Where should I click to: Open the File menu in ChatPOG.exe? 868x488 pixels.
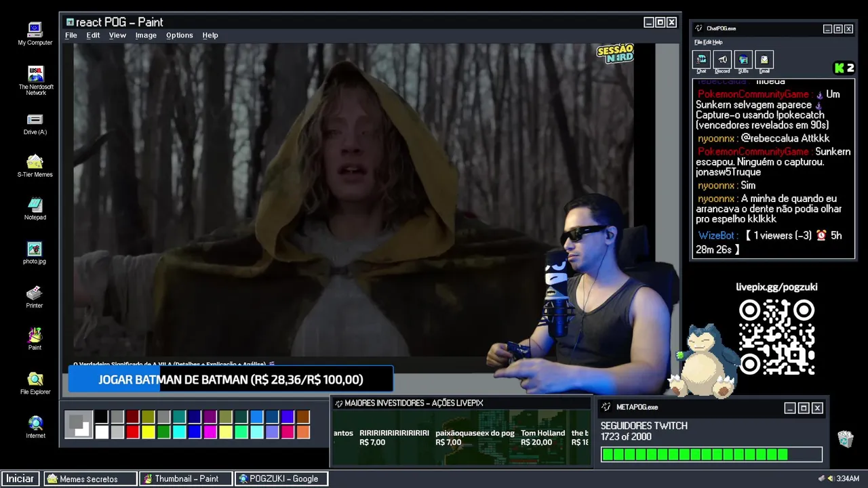pyautogui.click(x=698, y=42)
